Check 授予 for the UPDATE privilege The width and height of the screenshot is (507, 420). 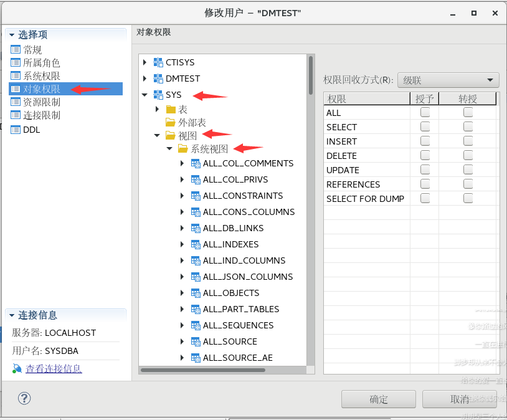point(425,169)
